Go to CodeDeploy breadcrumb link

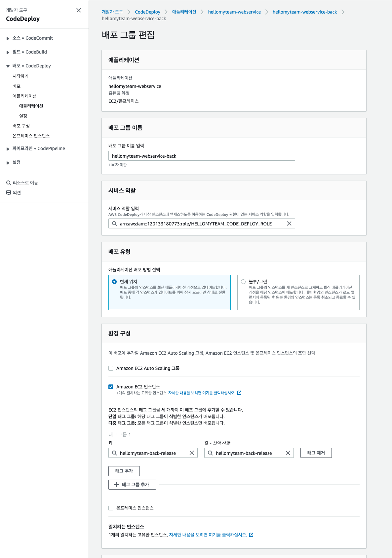click(x=147, y=12)
